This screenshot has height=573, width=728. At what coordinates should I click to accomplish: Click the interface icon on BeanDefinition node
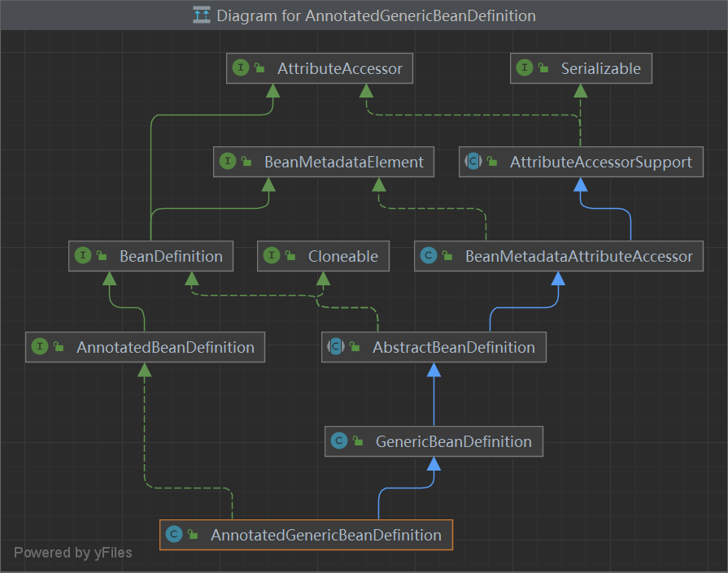pos(83,255)
